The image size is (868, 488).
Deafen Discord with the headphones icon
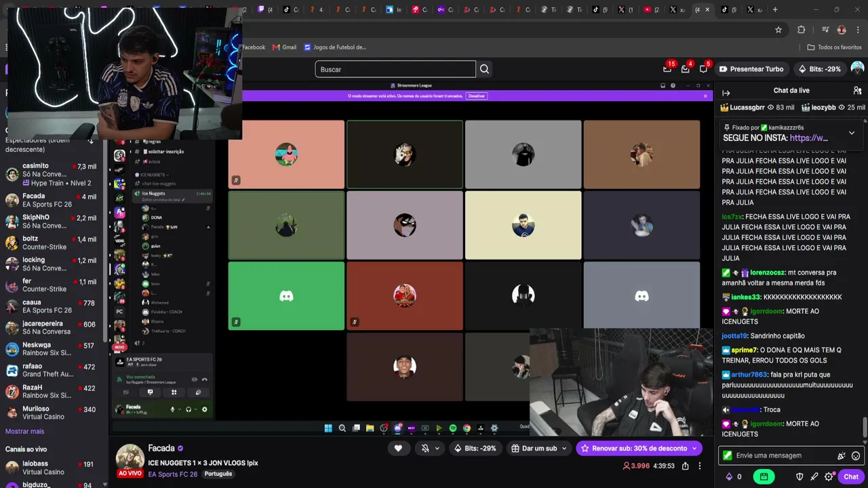tap(189, 409)
